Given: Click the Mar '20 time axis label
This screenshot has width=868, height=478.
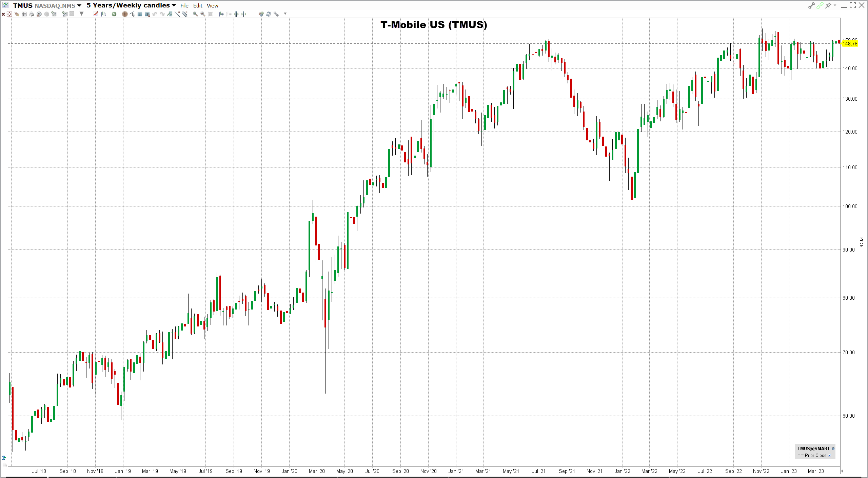Looking at the screenshot, I should [x=317, y=471].
